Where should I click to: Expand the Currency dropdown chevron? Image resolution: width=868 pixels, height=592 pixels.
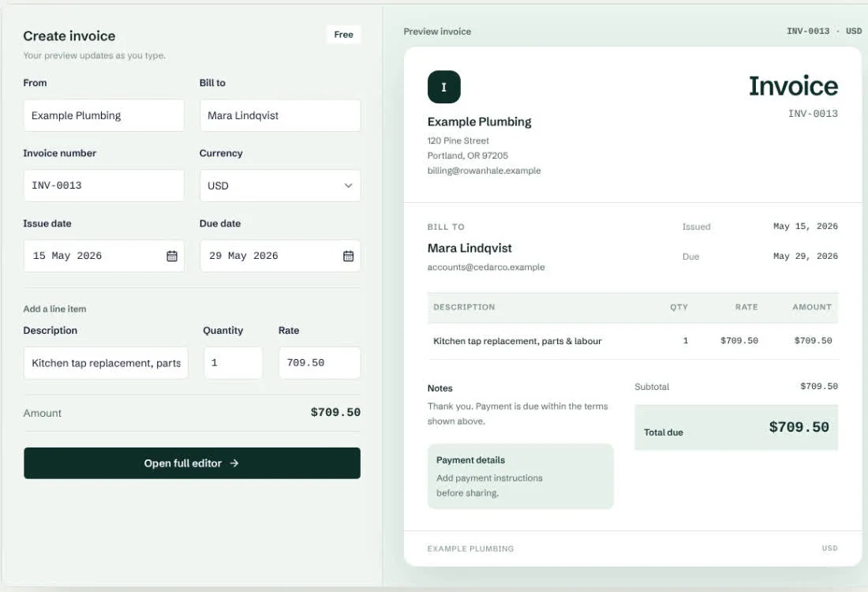[x=348, y=185]
